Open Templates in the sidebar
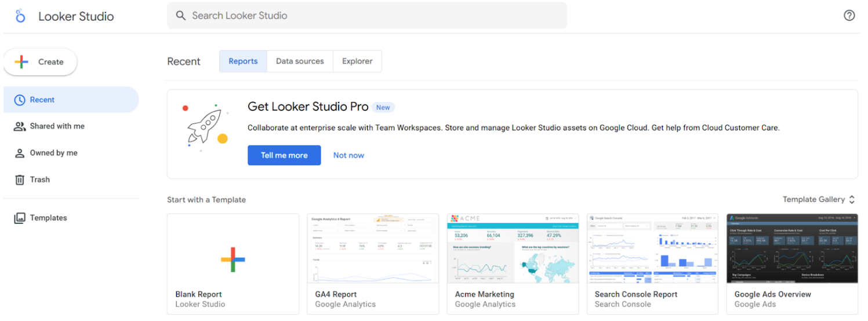The width and height of the screenshot is (868, 321). tap(71, 218)
